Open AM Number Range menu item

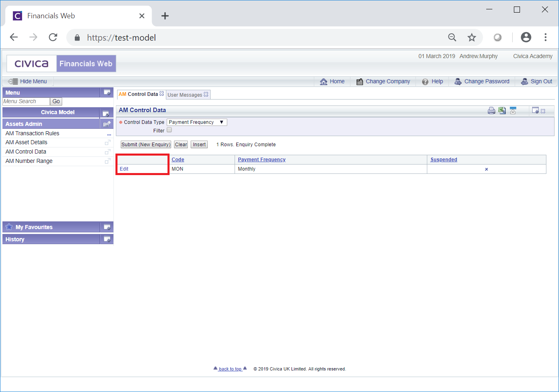click(x=29, y=161)
